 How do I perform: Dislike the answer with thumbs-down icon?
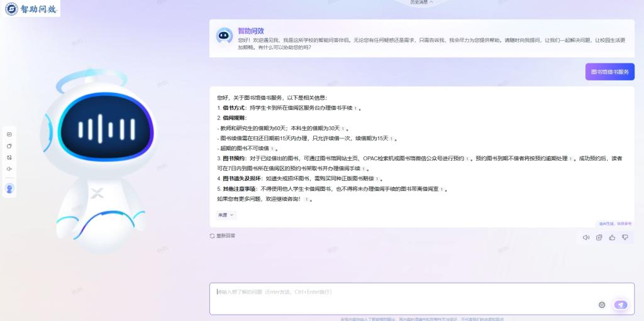[x=625, y=237]
